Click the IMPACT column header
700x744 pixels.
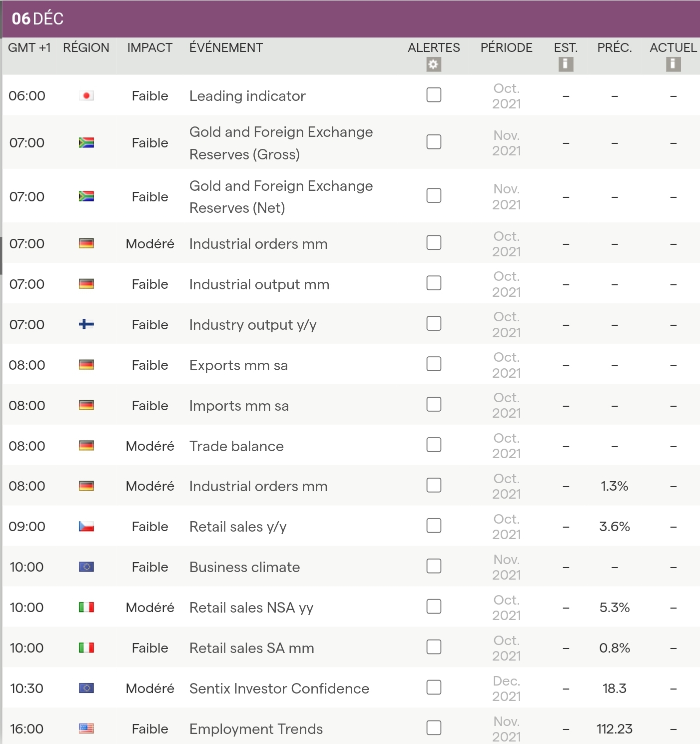click(x=149, y=48)
